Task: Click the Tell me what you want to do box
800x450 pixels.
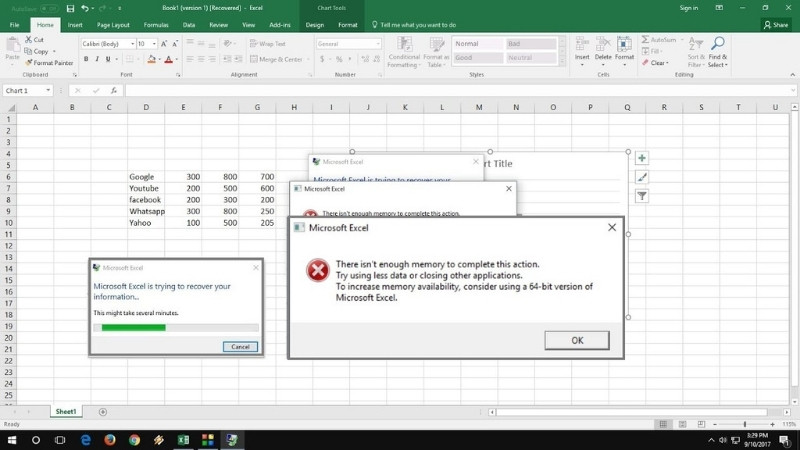Action: click(413, 24)
